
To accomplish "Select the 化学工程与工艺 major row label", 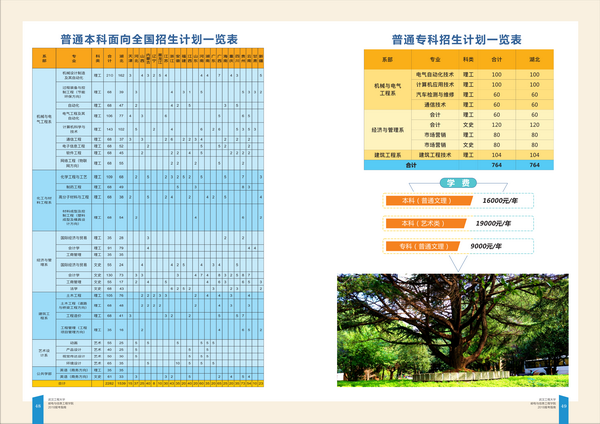I will (73, 177).
